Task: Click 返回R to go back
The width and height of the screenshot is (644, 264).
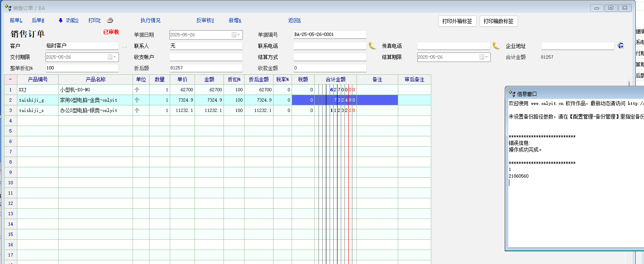Action: 294,20
